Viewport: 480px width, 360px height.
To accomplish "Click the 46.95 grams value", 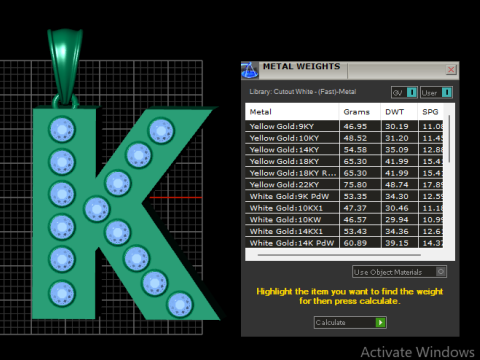I will (355, 127).
